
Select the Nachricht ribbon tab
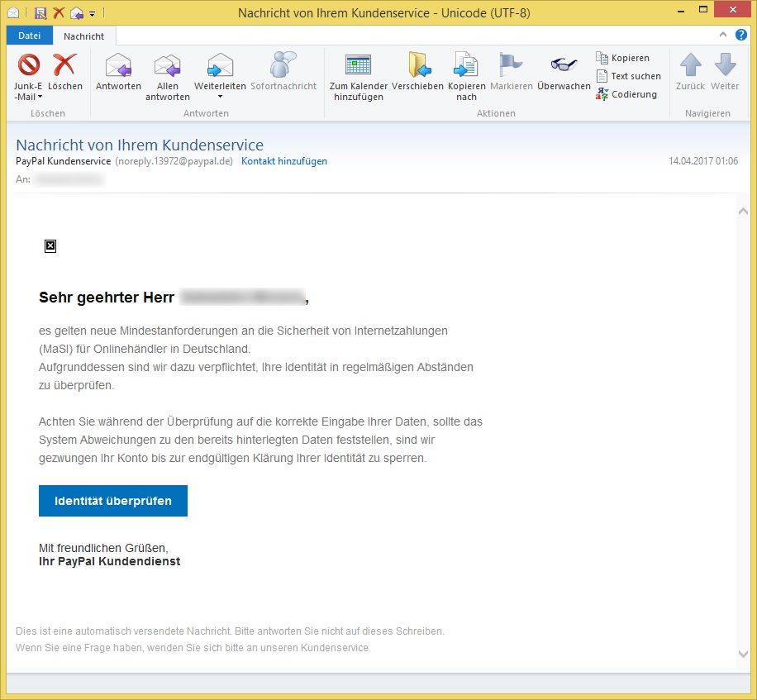(84, 36)
